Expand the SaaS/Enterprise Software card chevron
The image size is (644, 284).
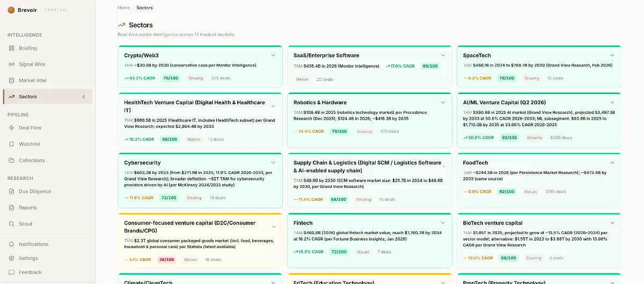tap(443, 55)
